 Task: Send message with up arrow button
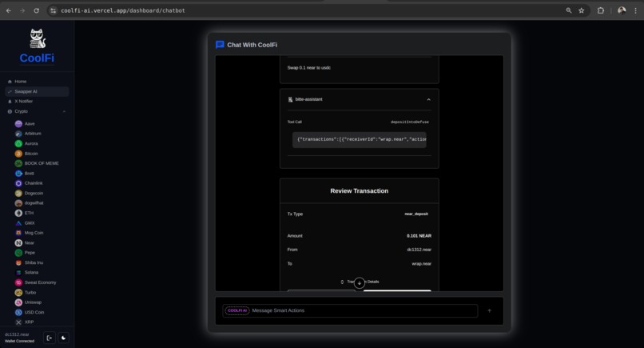point(489,311)
